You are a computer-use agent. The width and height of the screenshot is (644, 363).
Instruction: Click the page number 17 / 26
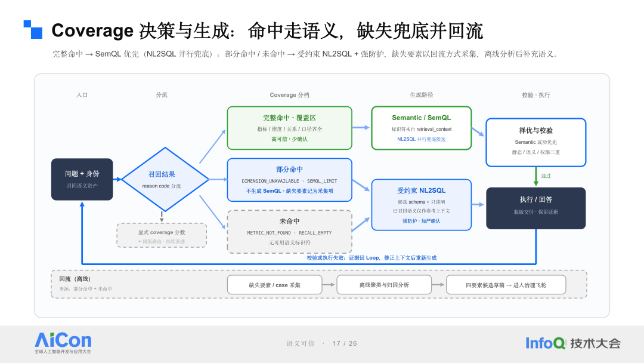tap(345, 343)
